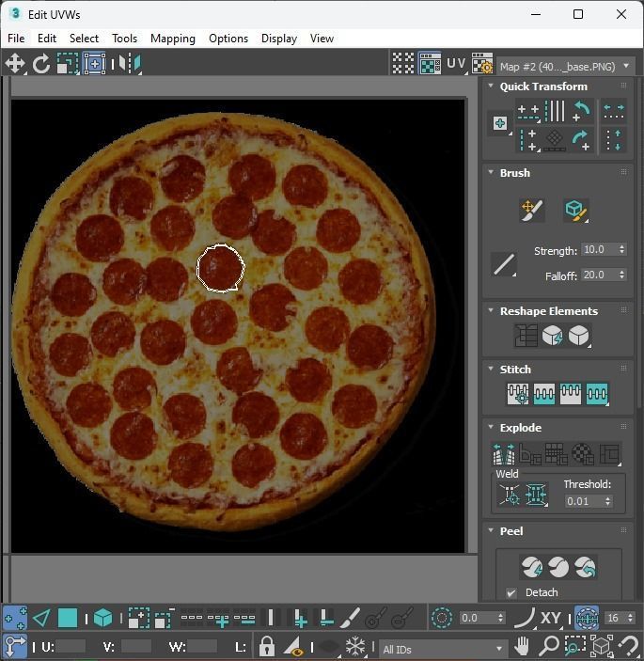Click Stitch To Target icon
The image size is (644, 661).
click(x=518, y=394)
